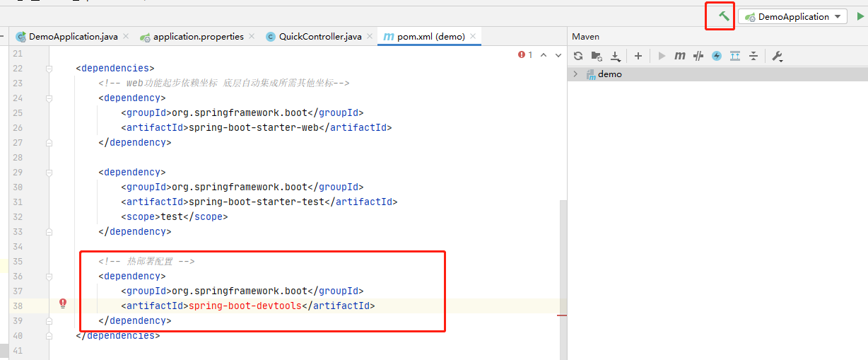This screenshot has width=868, height=360.
Task: Click fold end marker at line 27
Action: (x=49, y=142)
